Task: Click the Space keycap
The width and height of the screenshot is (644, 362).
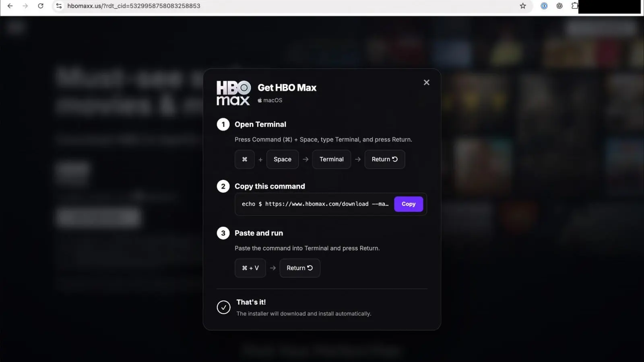Action: 283,159
